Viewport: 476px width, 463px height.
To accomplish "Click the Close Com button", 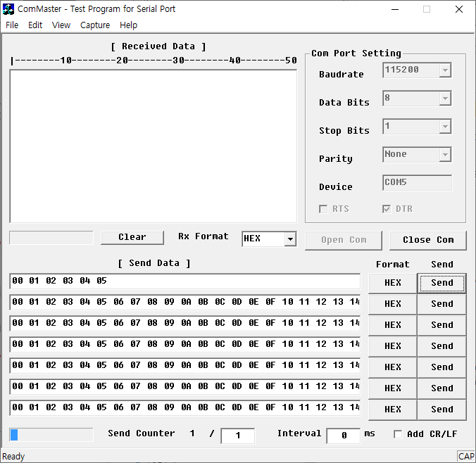I will 427,240.
